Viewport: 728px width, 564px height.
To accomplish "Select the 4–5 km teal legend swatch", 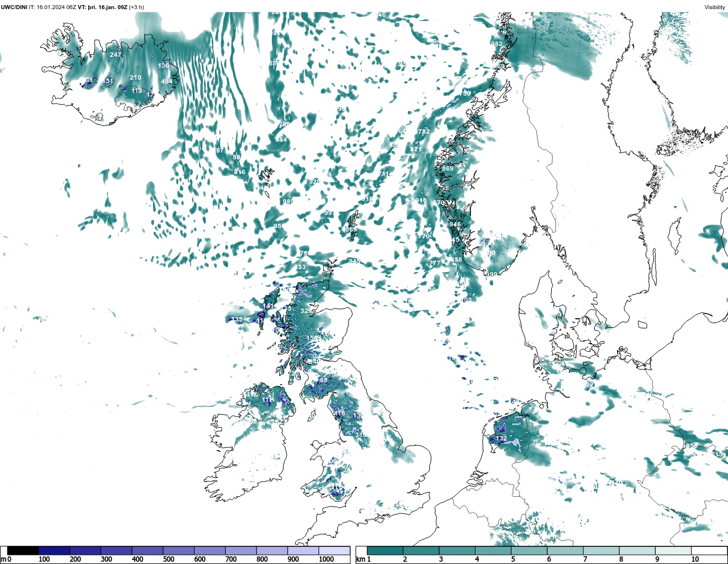I will (x=493, y=551).
